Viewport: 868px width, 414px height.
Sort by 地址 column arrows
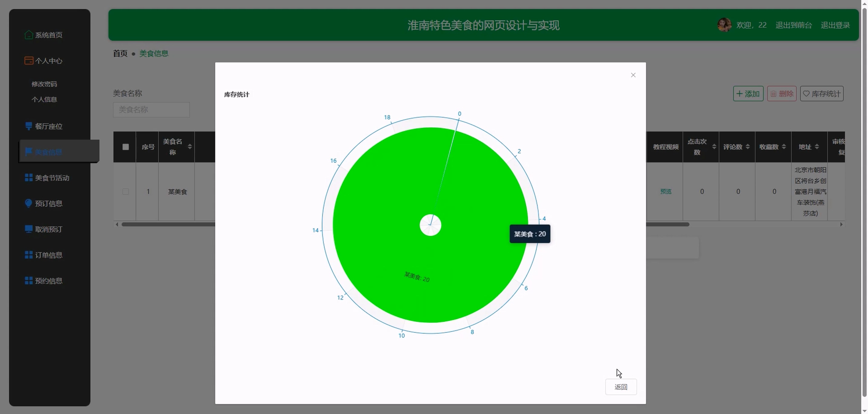coord(817,146)
